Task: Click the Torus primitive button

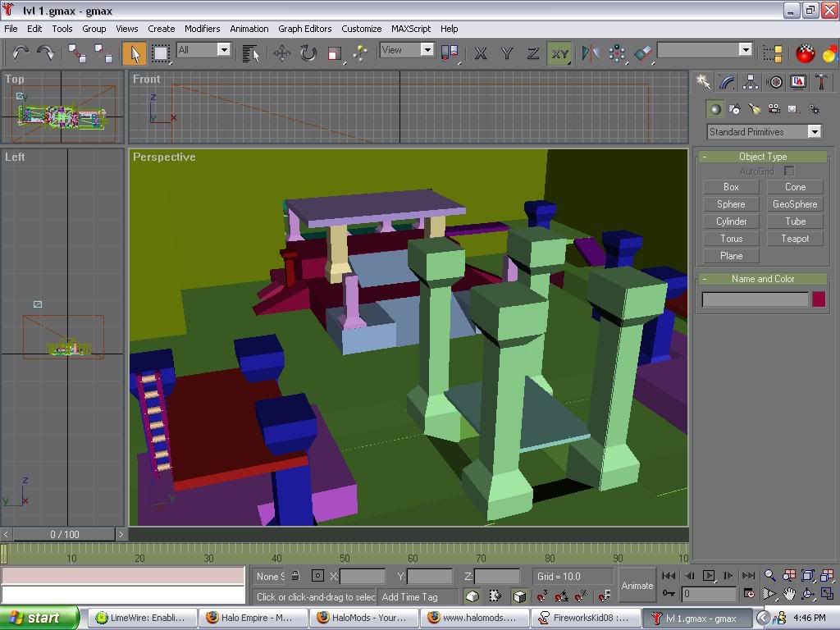Action: (x=731, y=239)
